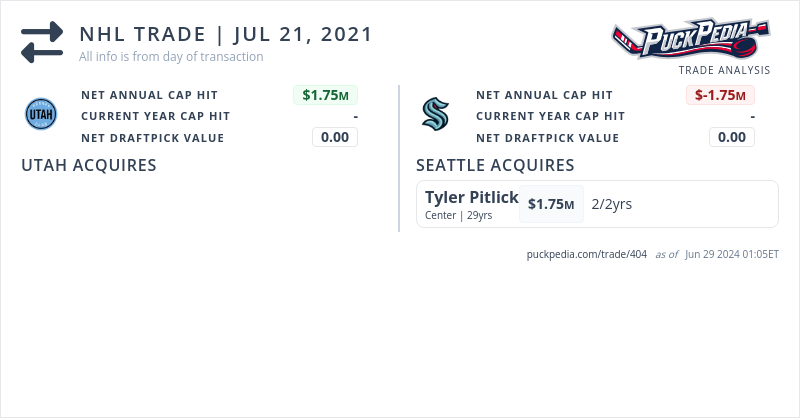Click the Utah team logo
This screenshot has height=418, width=800.
point(41,115)
